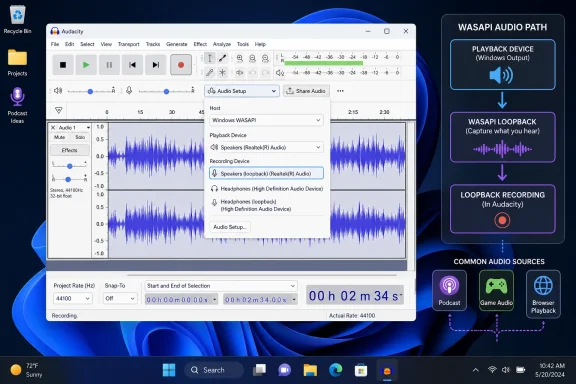Viewport: 576px width, 384px height.
Task: Choose Headphones (loopback) recording device
Action: click(x=266, y=205)
